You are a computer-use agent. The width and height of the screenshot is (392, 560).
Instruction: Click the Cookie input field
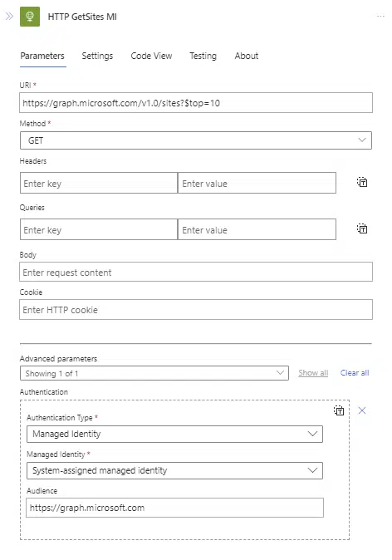(x=196, y=310)
